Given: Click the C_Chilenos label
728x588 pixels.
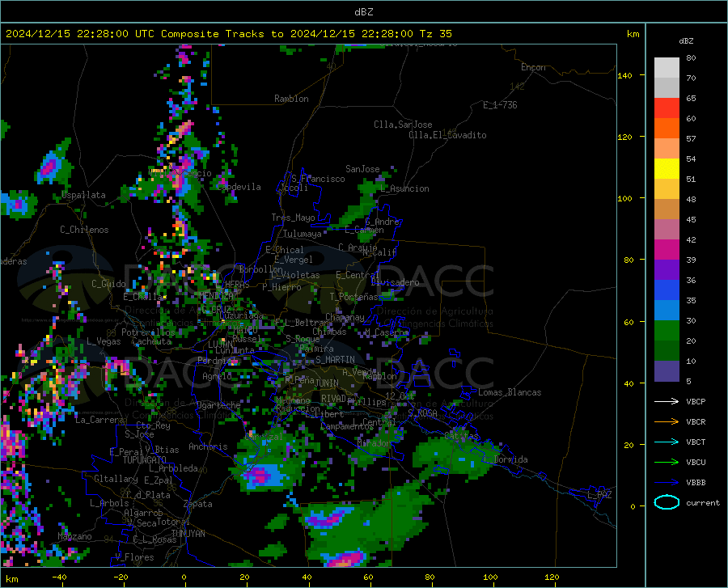Looking at the screenshot, I should [x=84, y=230].
